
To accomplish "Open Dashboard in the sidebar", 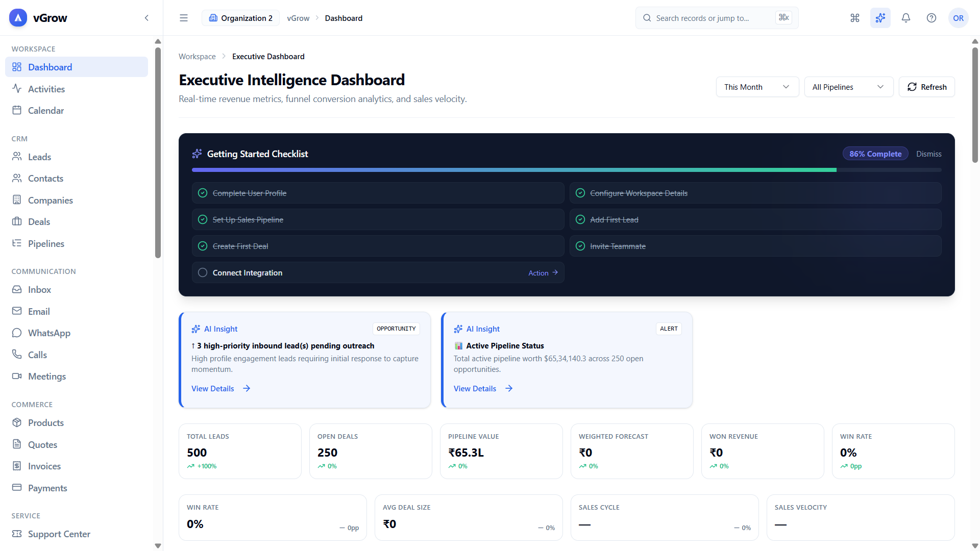I will pyautogui.click(x=77, y=67).
